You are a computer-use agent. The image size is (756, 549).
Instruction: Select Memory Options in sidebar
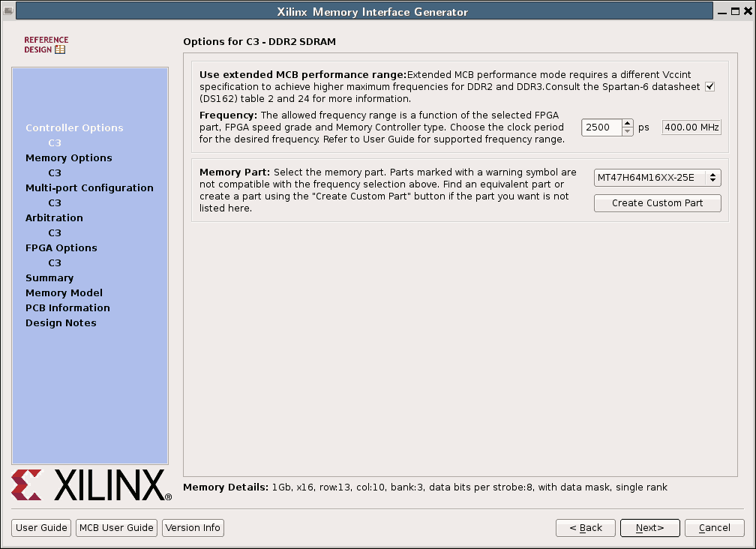click(69, 158)
